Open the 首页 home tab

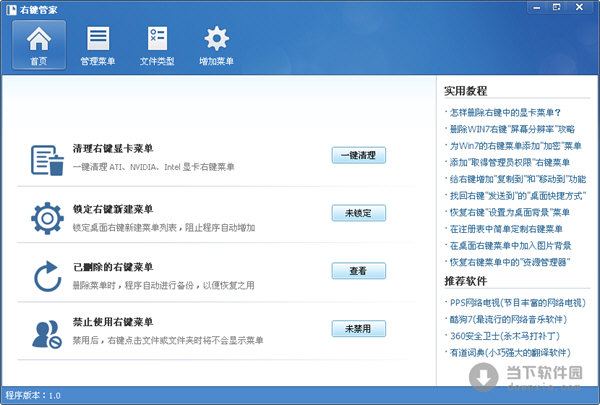(x=39, y=45)
